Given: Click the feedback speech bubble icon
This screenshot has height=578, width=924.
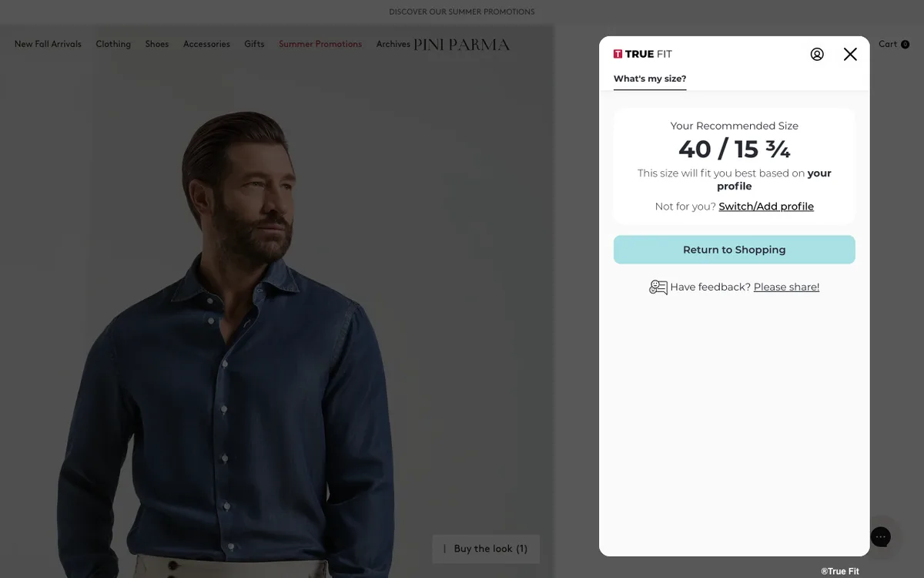Looking at the screenshot, I should click(658, 287).
